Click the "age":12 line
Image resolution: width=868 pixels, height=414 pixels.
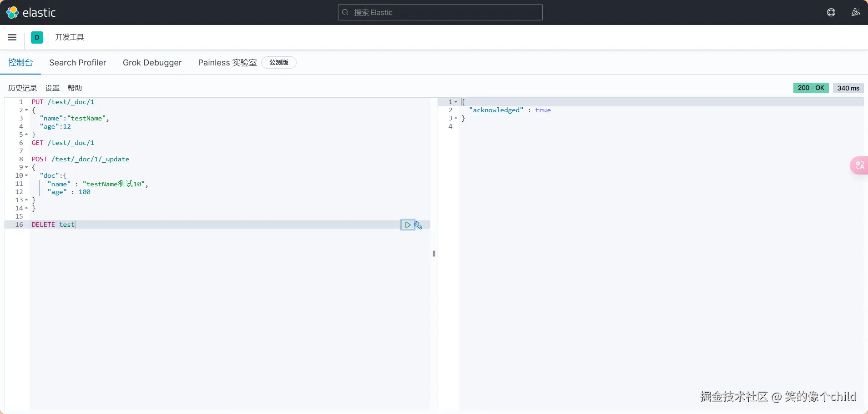55,126
